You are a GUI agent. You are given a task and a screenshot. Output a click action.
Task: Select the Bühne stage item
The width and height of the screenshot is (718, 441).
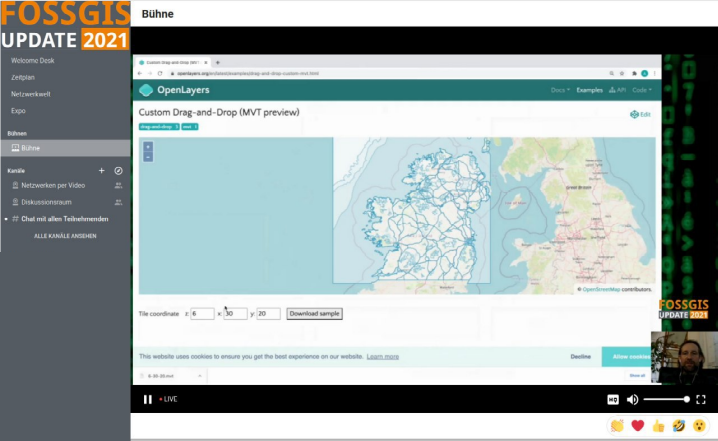65,148
